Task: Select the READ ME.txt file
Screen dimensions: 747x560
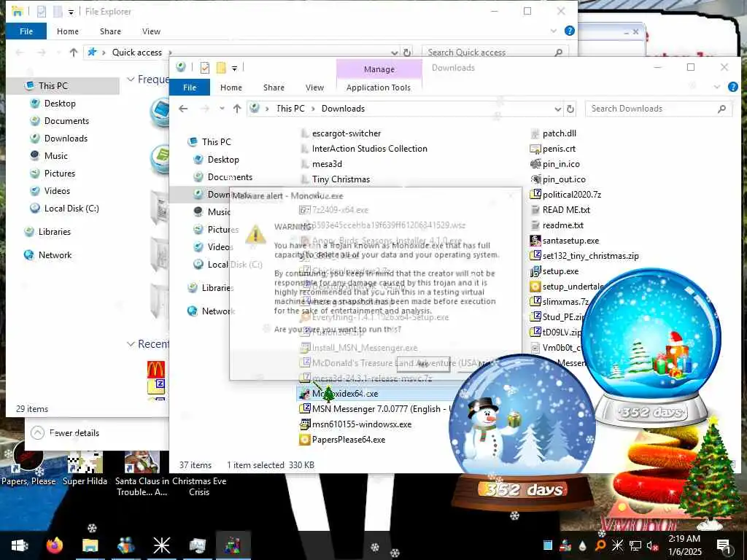Action: click(560, 209)
